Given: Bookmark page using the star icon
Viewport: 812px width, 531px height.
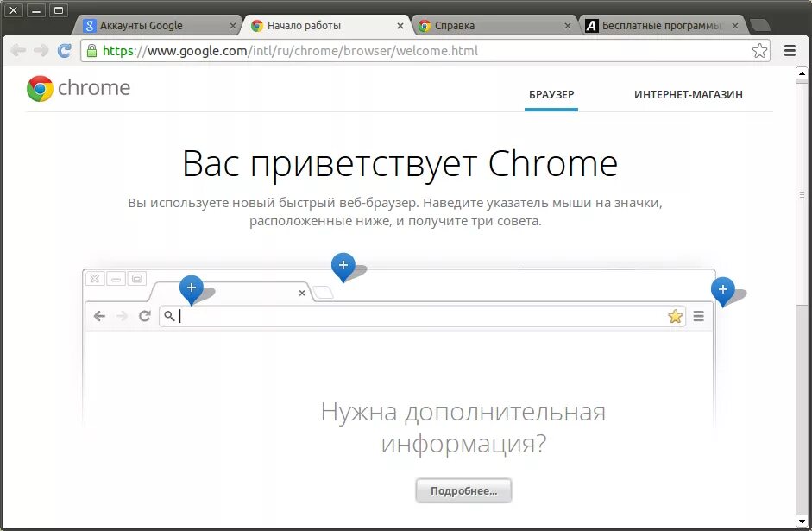Looking at the screenshot, I should coord(759,50).
